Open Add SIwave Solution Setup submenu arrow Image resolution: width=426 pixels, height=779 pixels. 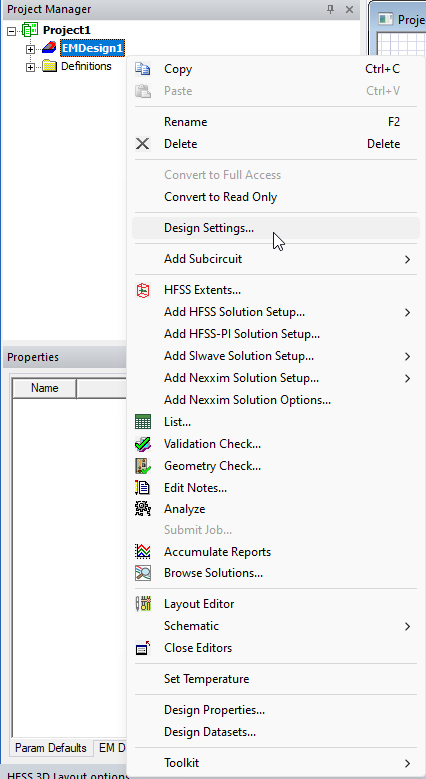click(x=408, y=356)
